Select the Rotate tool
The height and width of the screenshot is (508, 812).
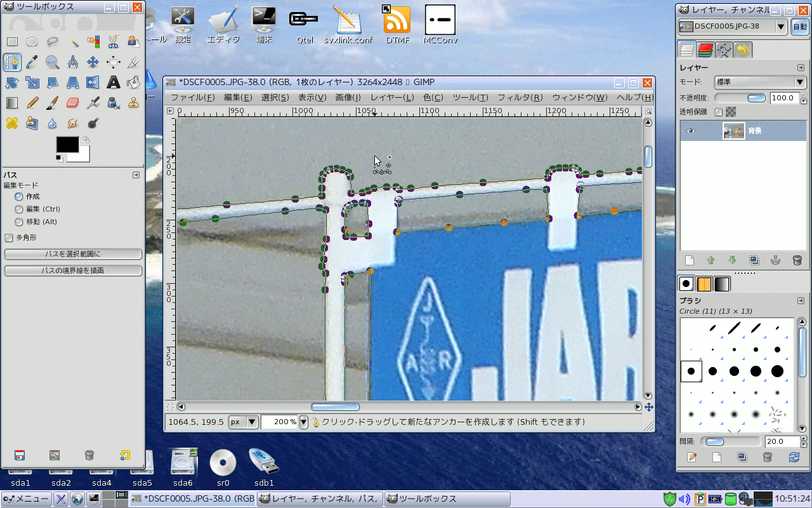click(12, 83)
